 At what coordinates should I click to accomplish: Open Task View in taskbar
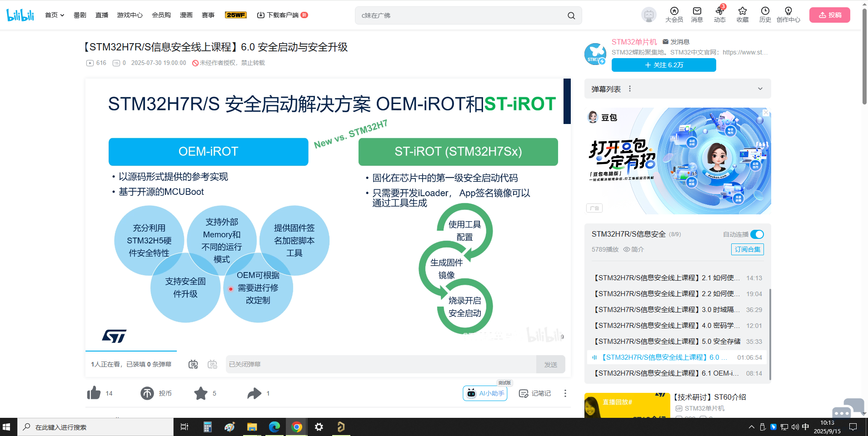point(185,427)
